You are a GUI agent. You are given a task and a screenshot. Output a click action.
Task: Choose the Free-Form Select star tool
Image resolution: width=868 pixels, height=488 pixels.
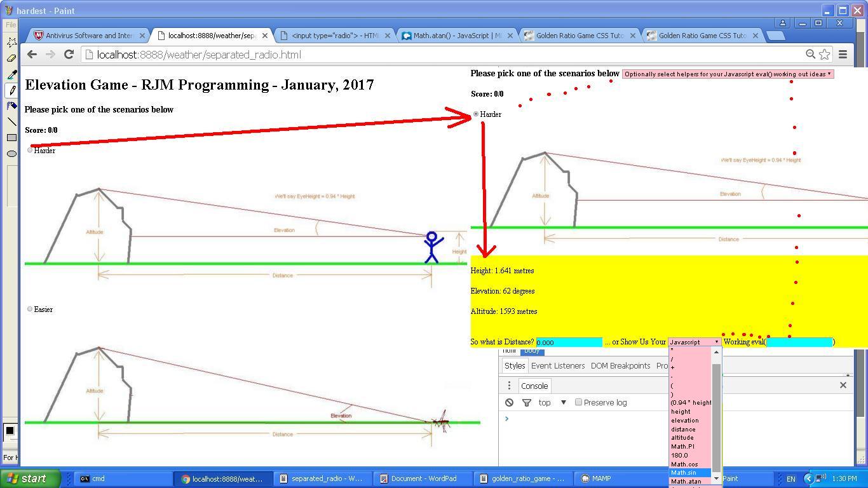pyautogui.click(x=11, y=43)
